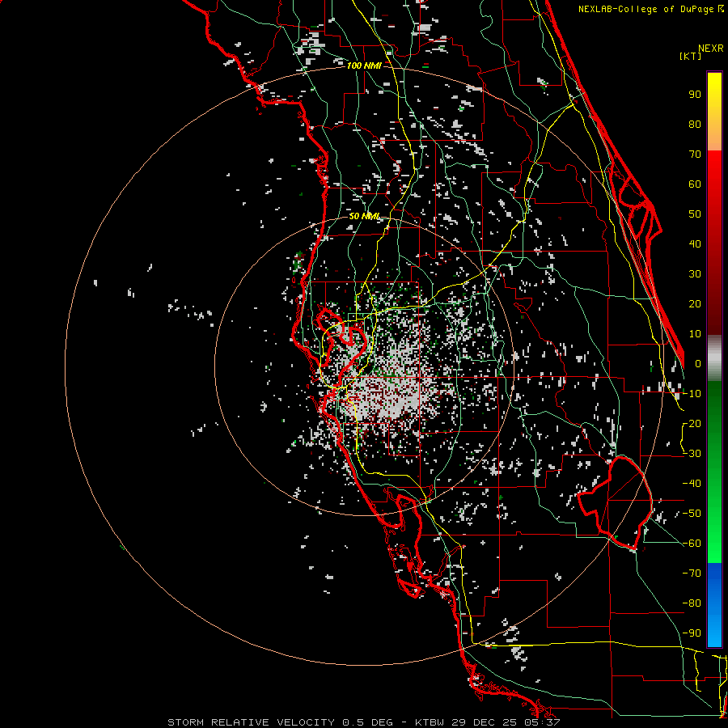Click the 60 value on the velocity scale

tap(695, 184)
